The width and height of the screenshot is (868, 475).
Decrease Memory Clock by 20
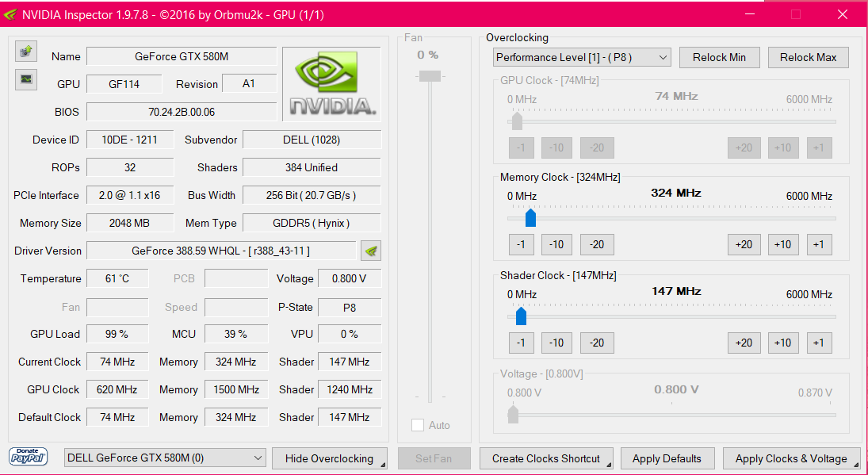(597, 244)
